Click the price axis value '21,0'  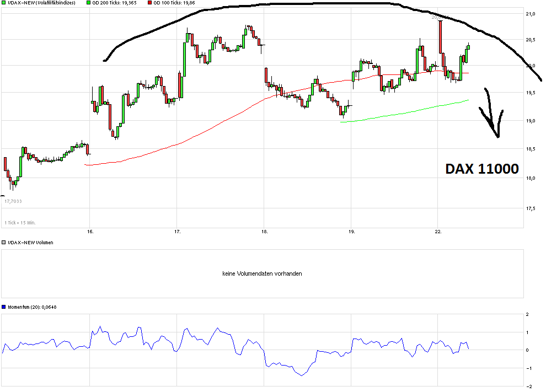point(531,14)
